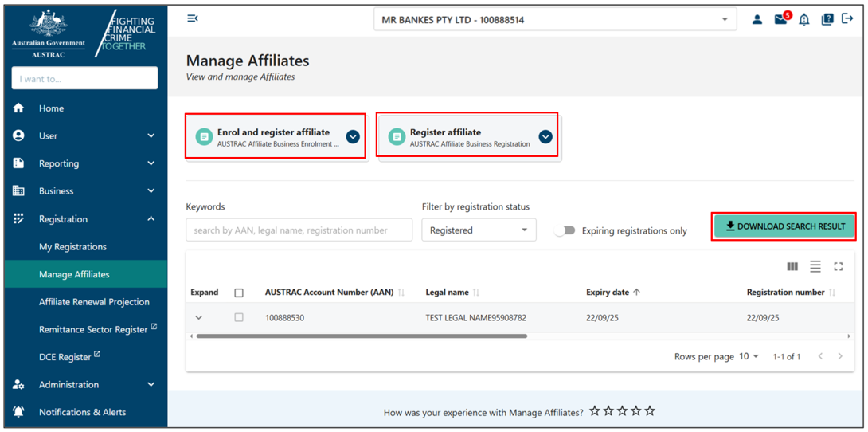Go to previous table page arrow

[820, 356]
